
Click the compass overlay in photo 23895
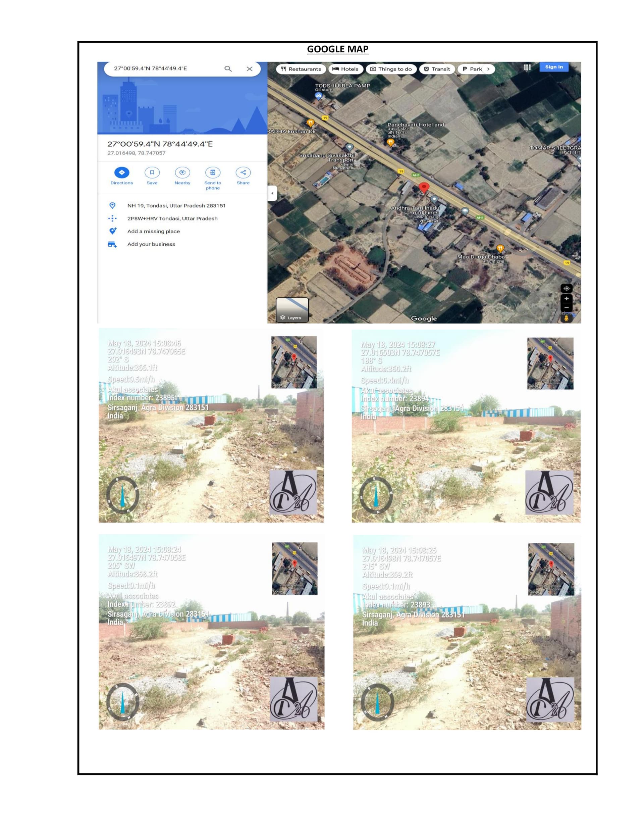(x=122, y=495)
